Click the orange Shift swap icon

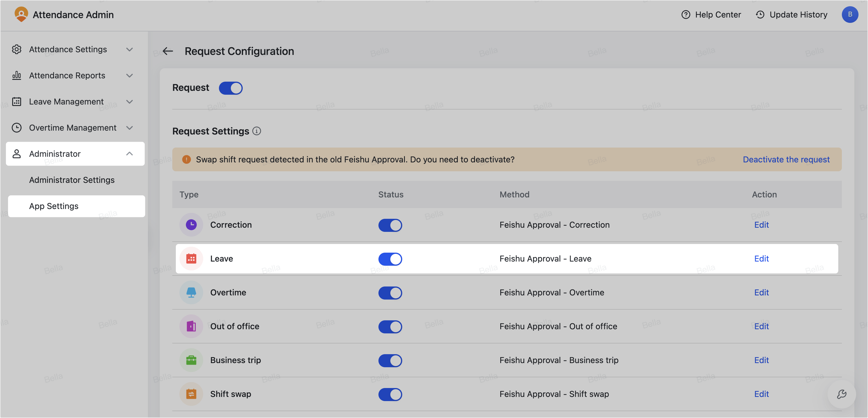191,394
